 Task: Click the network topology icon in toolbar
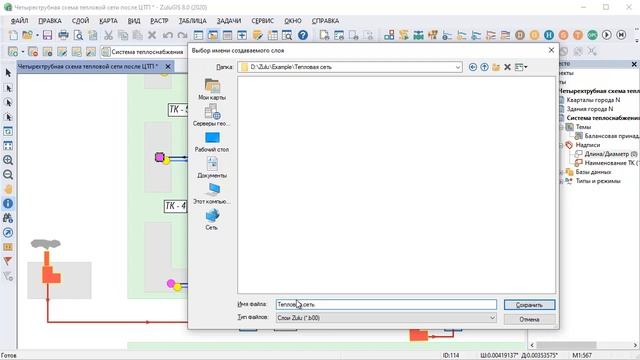click(389, 35)
